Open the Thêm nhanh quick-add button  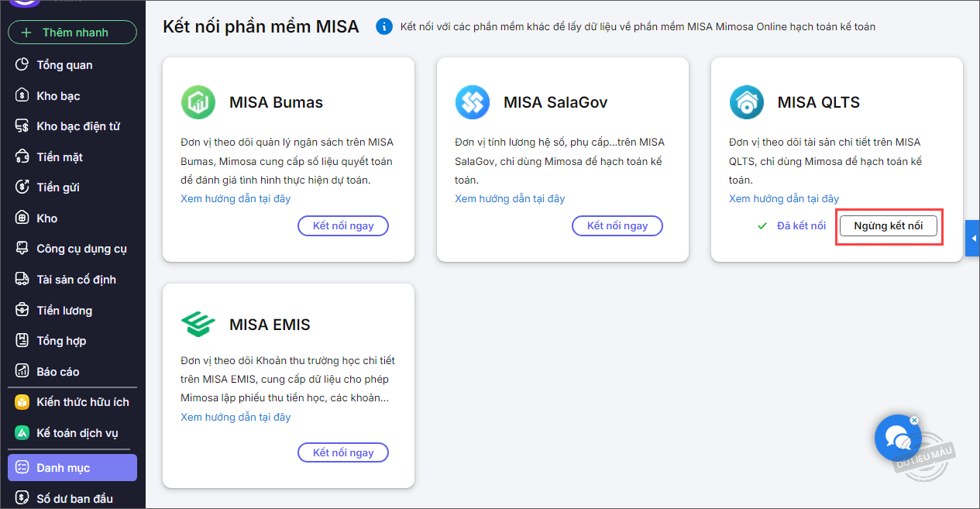point(72,33)
